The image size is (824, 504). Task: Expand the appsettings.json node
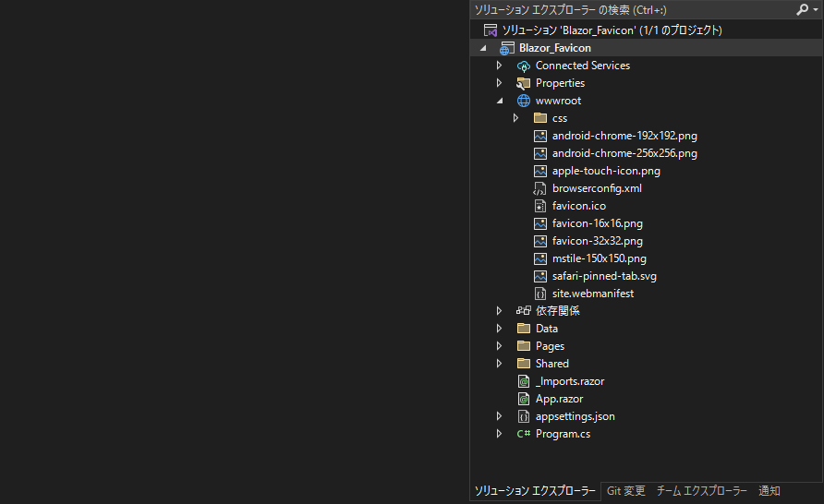pyautogui.click(x=499, y=416)
